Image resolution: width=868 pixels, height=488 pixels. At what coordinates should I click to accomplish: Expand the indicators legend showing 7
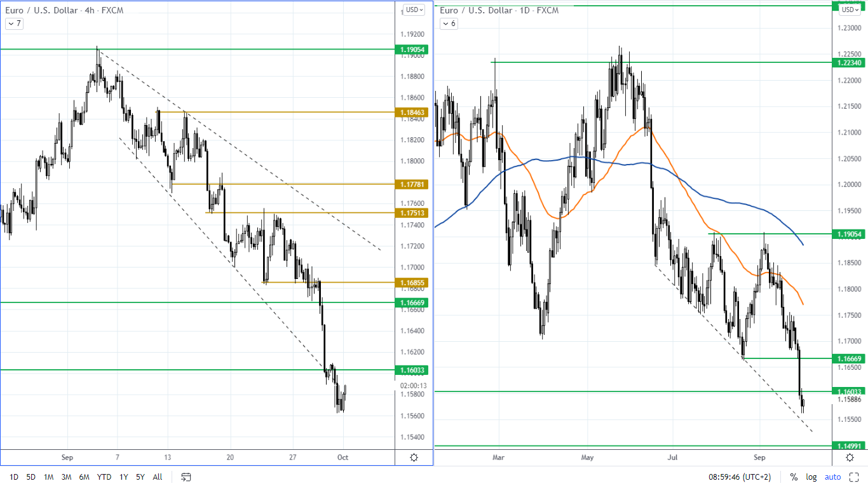pyautogui.click(x=14, y=24)
